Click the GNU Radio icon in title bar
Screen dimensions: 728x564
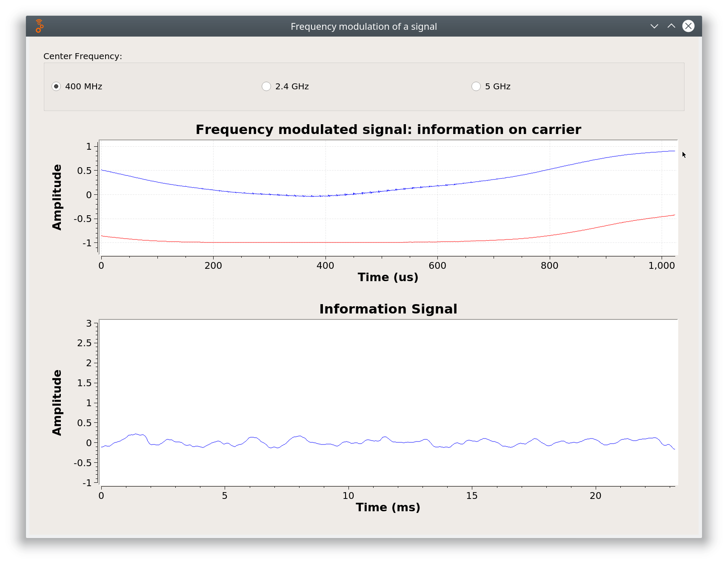click(40, 26)
